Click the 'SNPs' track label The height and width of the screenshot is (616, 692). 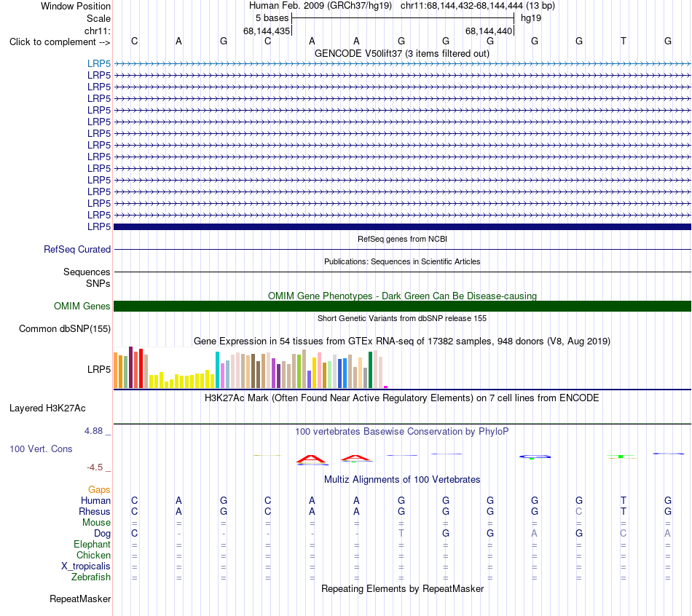[x=98, y=283]
